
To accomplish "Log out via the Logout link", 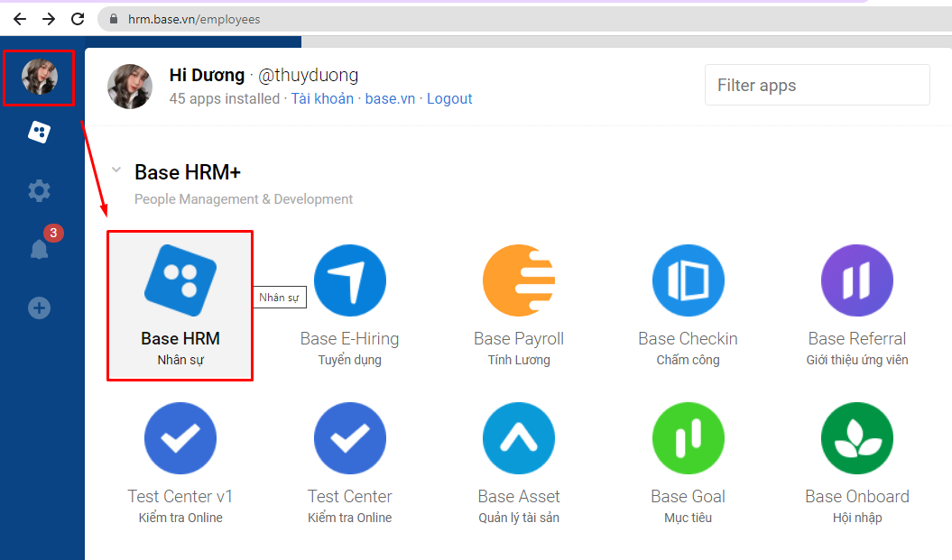I will click(x=449, y=98).
